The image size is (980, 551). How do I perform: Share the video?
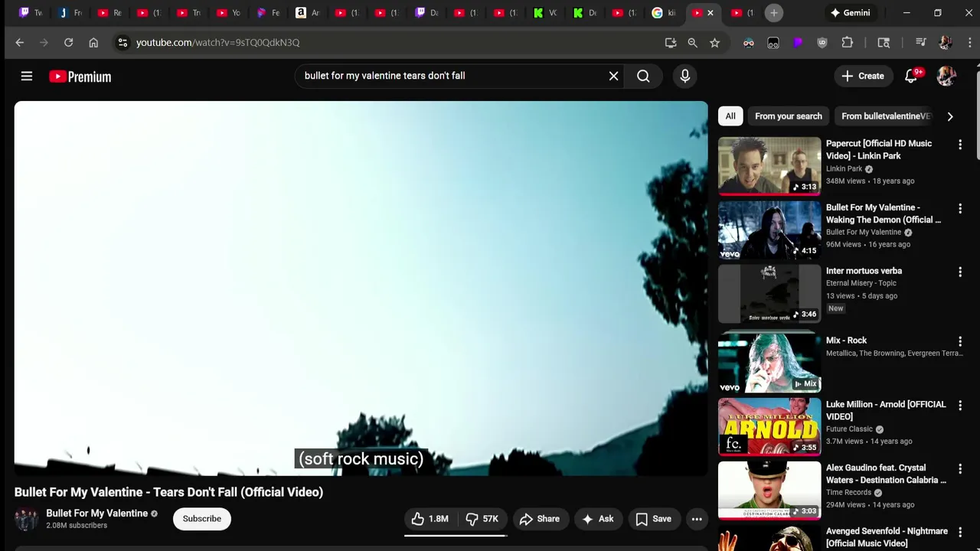coord(541,519)
